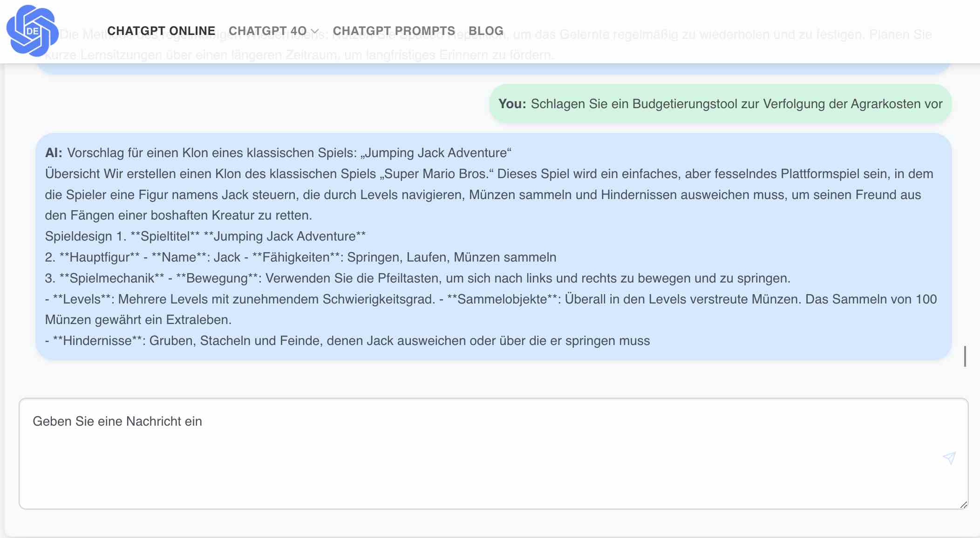Click the '- **Hindernisse**' line
Screen dimensions: 980x538
click(x=347, y=341)
